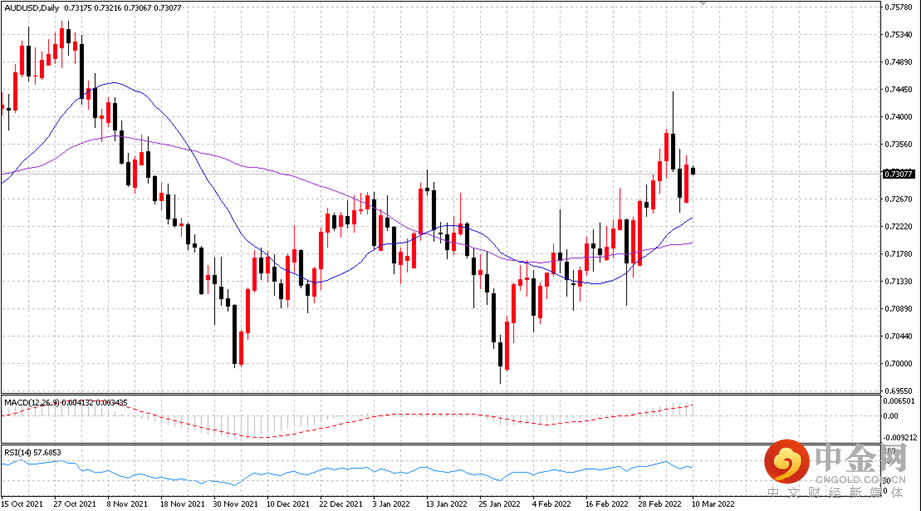This screenshot has width=921, height=511.
Task: Click the last candlestick at chart's right edge
Action: coord(693,171)
